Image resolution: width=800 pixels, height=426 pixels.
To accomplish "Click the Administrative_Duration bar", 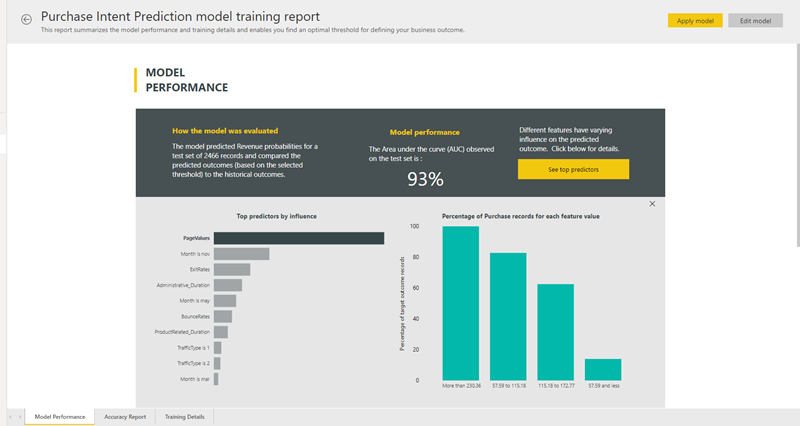I will pyautogui.click(x=227, y=285).
